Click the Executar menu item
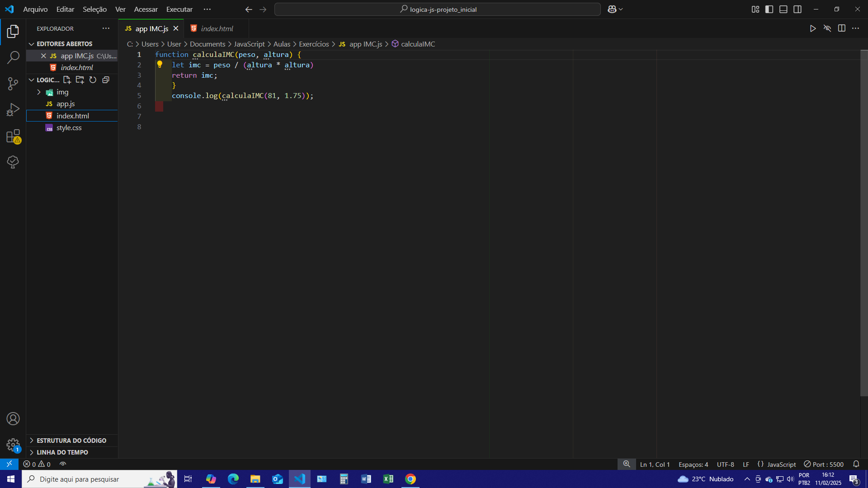 (x=179, y=9)
